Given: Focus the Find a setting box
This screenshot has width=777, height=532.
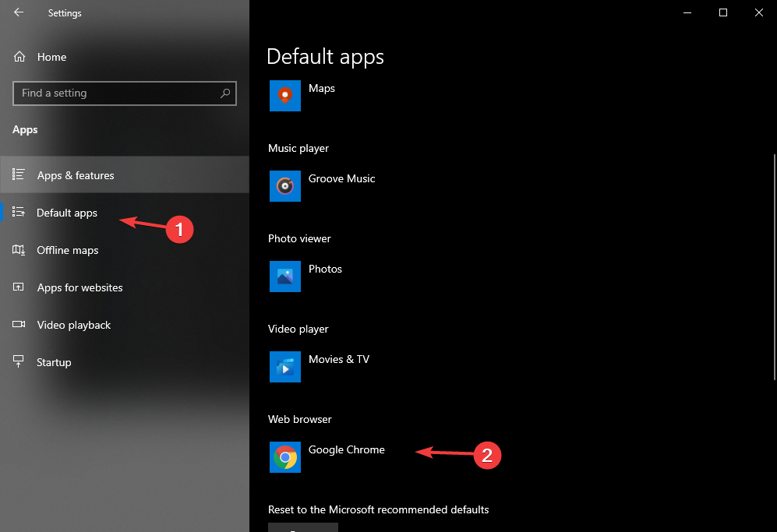Looking at the screenshot, I should 117,93.
